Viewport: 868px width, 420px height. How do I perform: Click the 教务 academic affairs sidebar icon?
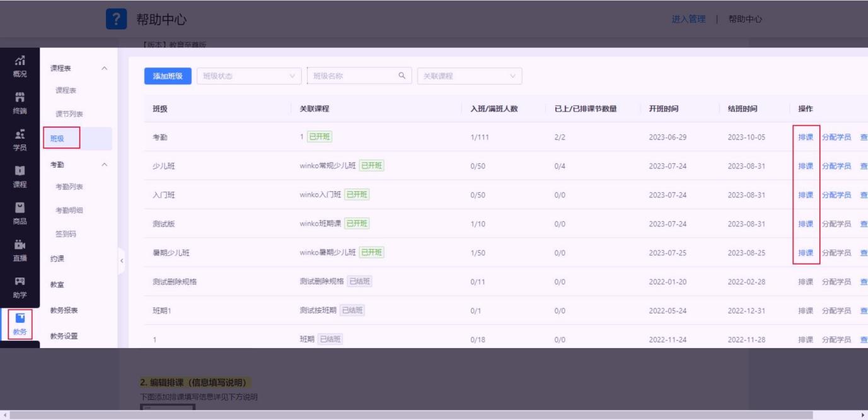20,324
